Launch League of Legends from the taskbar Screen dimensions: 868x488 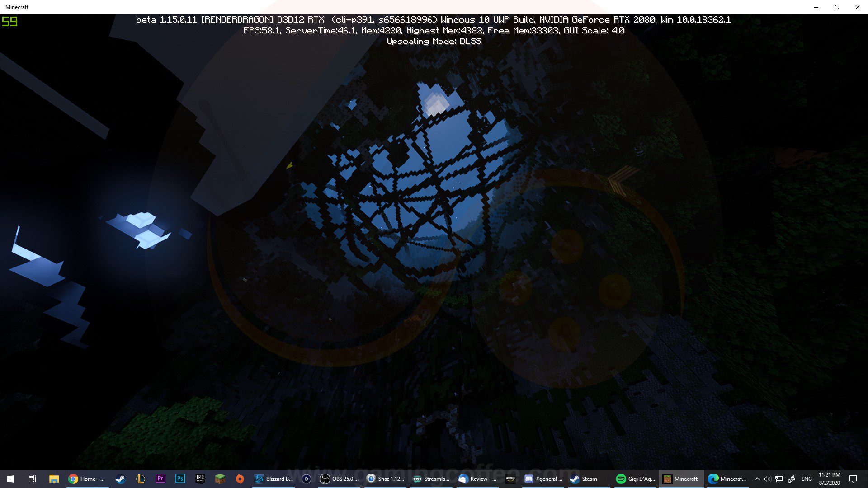tap(140, 479)
